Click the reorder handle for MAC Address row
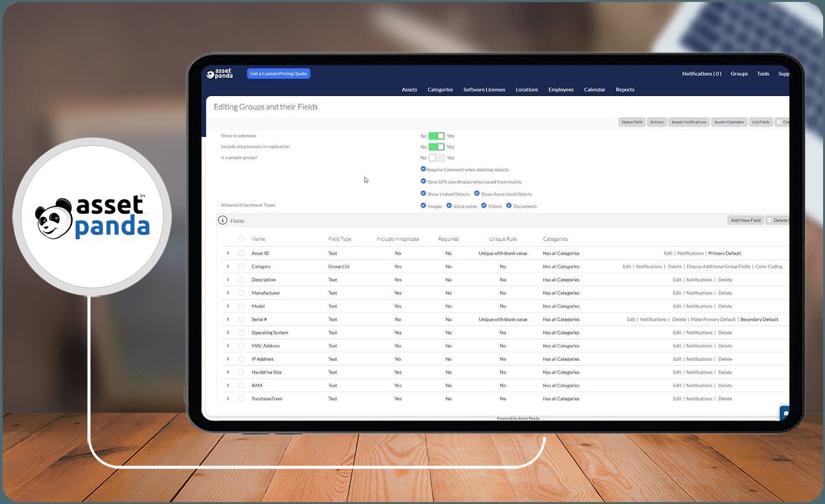Image resolution: width=825 pixels, height=504 pixels. click(x=228, y=346)
